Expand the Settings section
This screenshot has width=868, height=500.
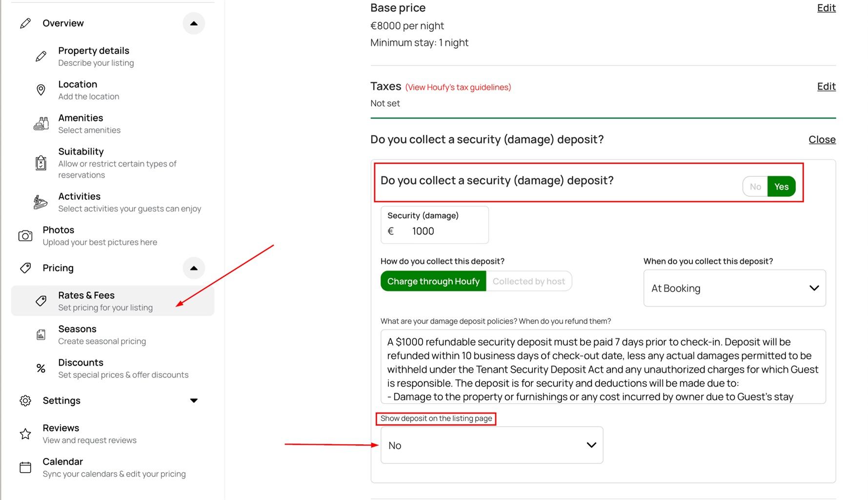pos(194,400)
